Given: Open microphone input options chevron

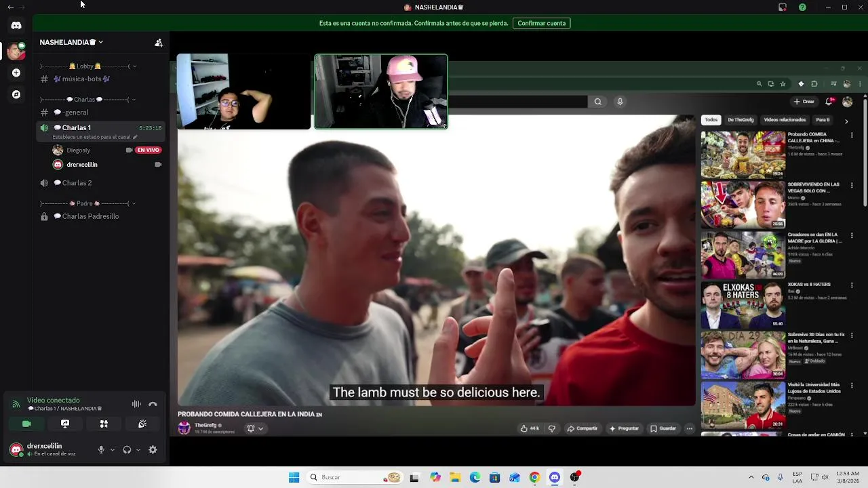Looking at the screenshot, I should 113,449.
